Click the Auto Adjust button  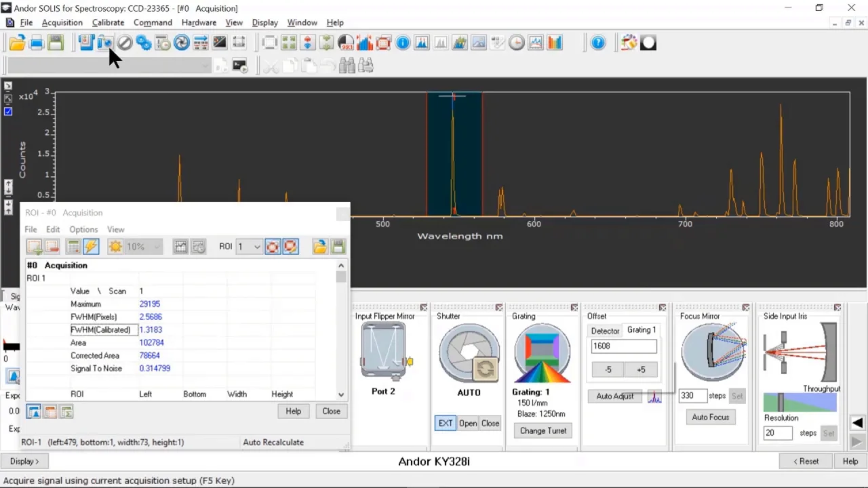tap(615, 396)
